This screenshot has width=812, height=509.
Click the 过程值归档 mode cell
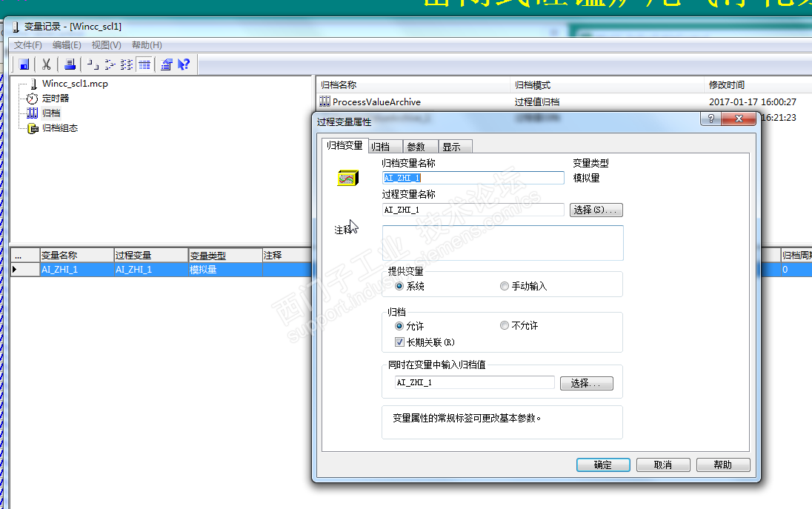tap(537, 102)
